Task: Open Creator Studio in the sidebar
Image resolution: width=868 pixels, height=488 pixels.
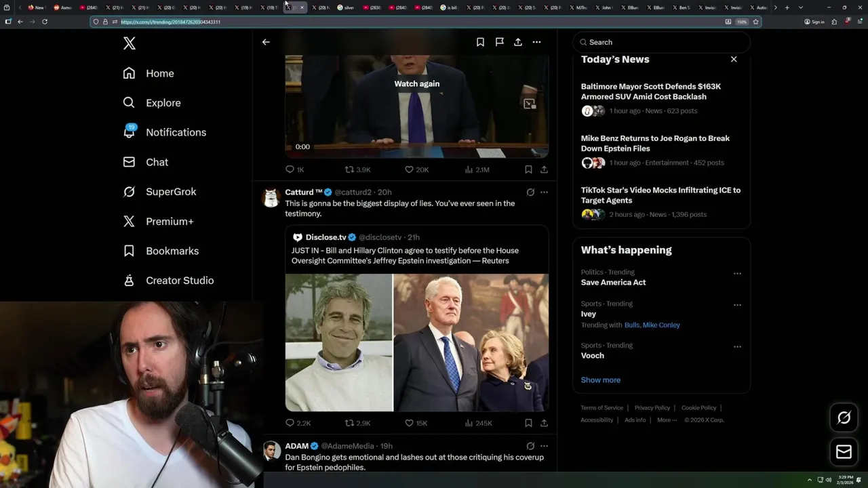Action: click(x=168, y=281)
